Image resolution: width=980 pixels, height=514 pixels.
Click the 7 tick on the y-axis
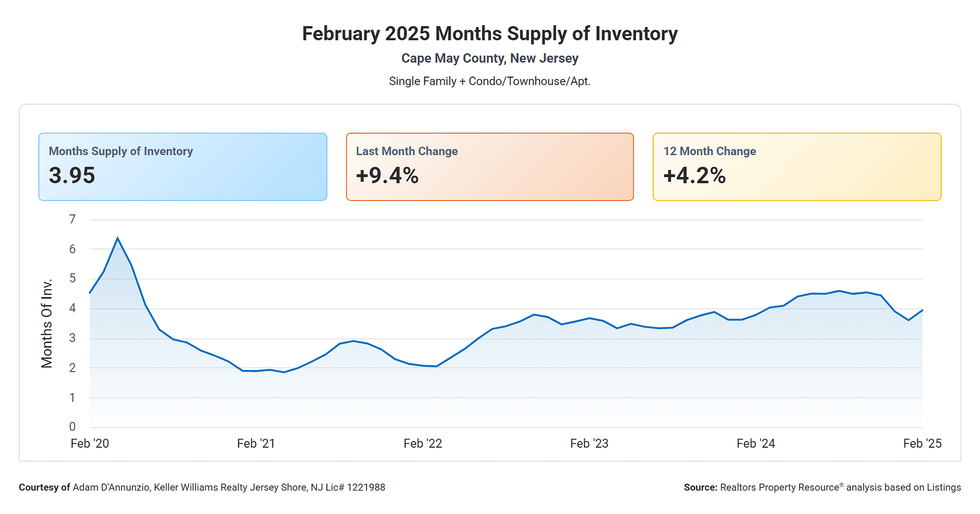pyautogui.click(x=73, y=219)
